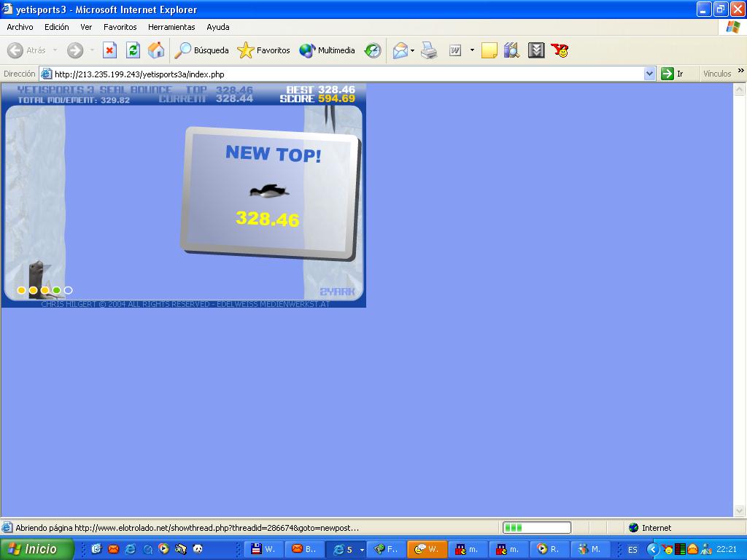The height and width of the screenshot is (560, 747).
Task: Open the Favoritos toolbar button
Action: 263,50
